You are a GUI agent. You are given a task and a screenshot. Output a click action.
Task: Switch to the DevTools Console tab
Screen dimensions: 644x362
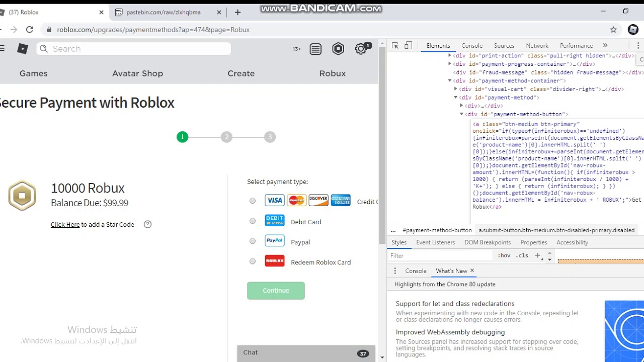(472, 45)
